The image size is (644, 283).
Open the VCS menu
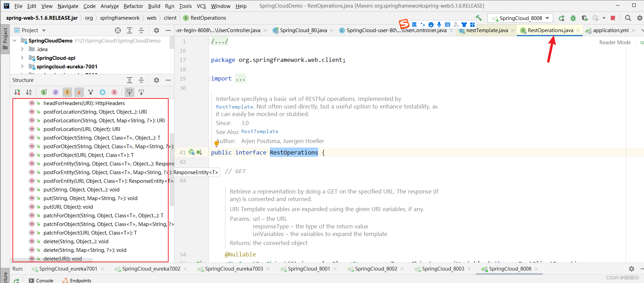click(x=201, y=6)
